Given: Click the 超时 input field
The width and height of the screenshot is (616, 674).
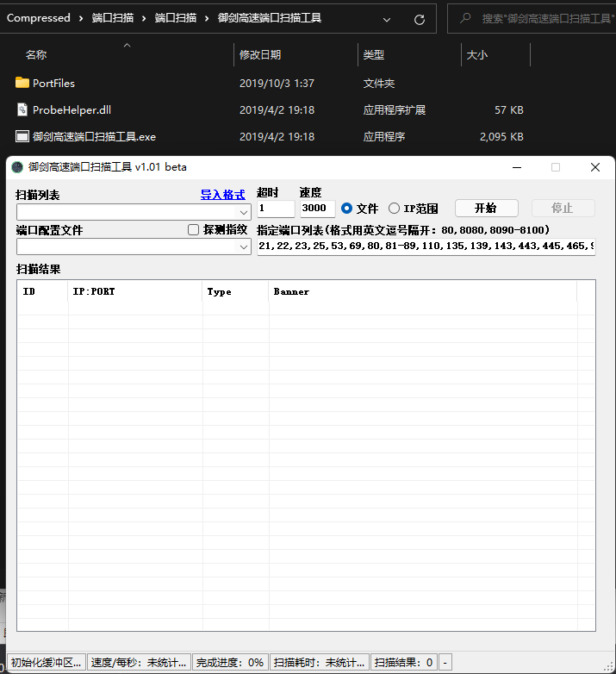Looking at the screenshot, I should tap(276, 209).
